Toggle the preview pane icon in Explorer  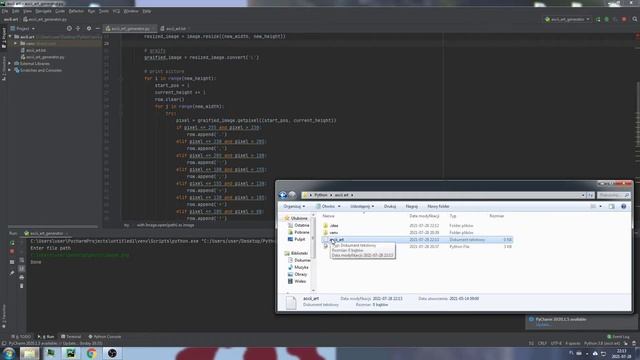(x=611, y=207)
